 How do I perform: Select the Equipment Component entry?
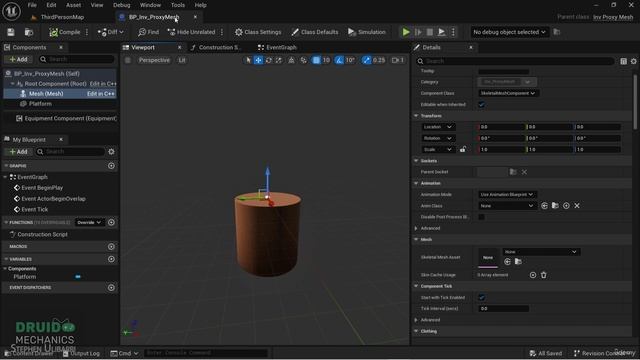pos(66,118)
